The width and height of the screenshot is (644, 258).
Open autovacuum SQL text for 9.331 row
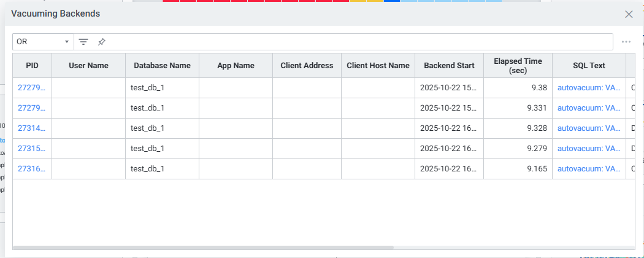pyautogui.click(x=589, y=108)
